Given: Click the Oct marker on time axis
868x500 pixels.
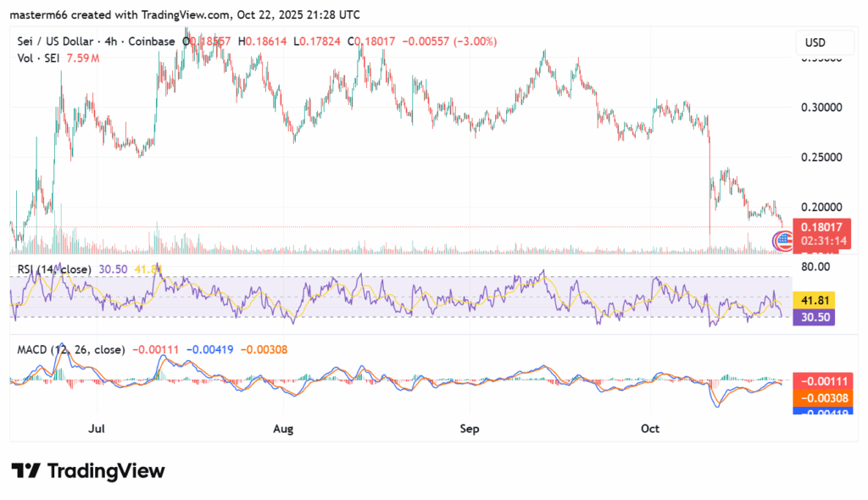Looking at the screenshot, I should pos(652,429).
